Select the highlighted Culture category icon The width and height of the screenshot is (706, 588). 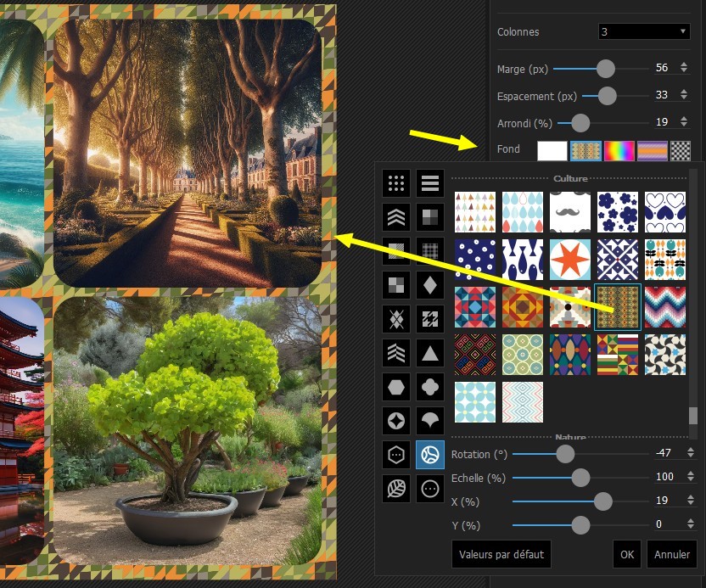[x=430, y=455]
